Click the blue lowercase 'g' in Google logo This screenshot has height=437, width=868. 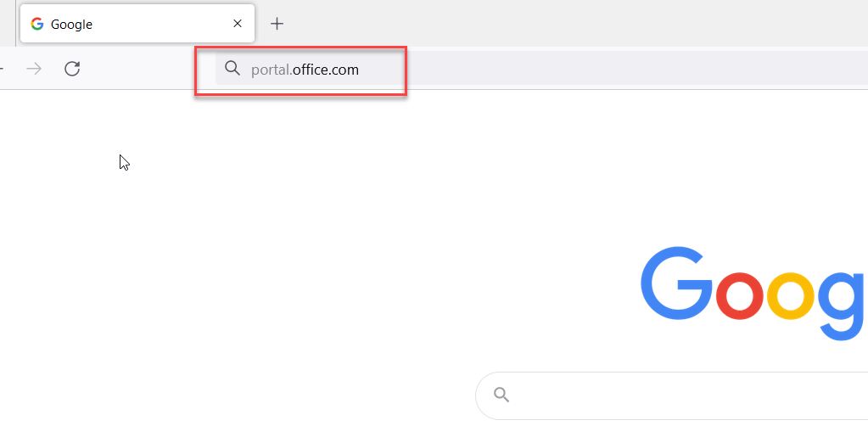pyautogui.click(x=842, y=306)
